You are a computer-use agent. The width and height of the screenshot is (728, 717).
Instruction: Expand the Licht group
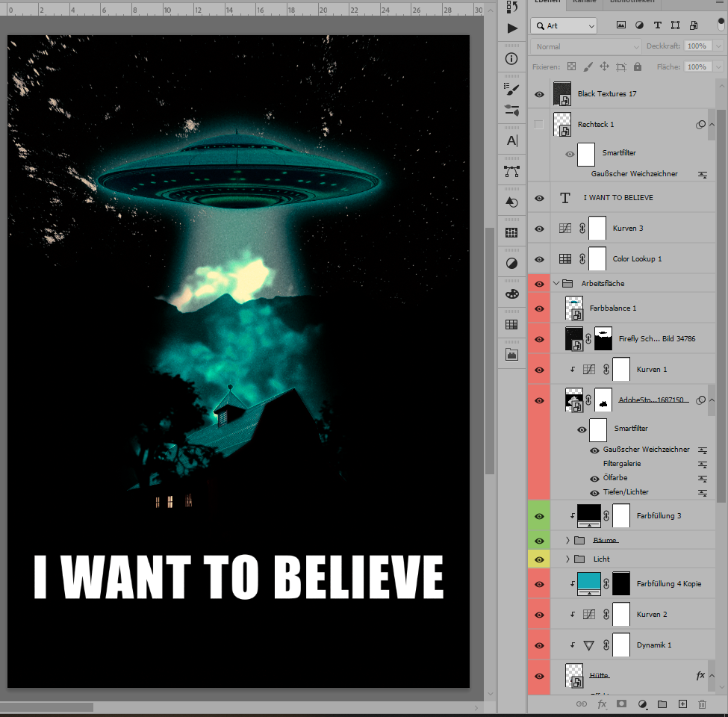(x=567, y=559)
